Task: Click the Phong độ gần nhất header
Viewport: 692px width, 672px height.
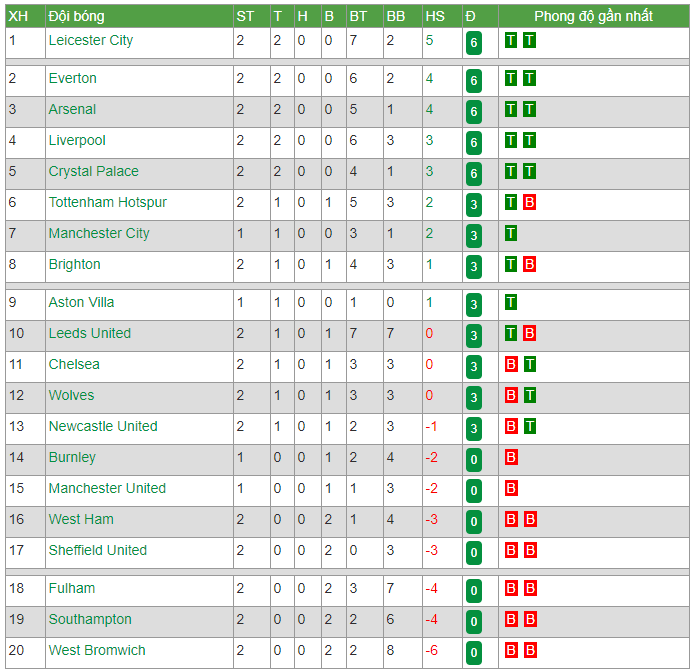Action: tap(593, 16)
